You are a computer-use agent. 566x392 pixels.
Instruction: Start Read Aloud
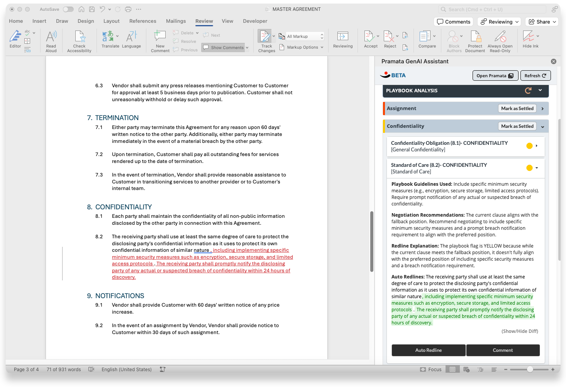coord(51,41)
